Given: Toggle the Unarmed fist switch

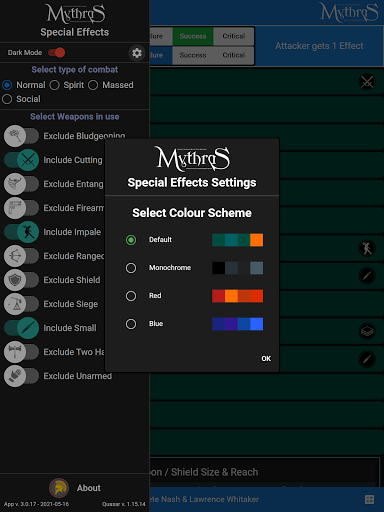Looking at the screenshot, I should point(21,376).
